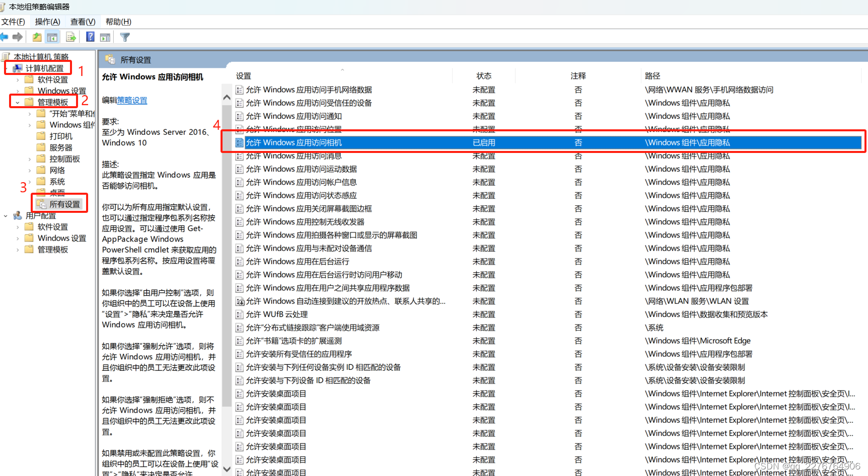Collapse 管理模板 node under 计算机配置
The width and height of the screenshot is (868, 476).
tap(18, 102)
